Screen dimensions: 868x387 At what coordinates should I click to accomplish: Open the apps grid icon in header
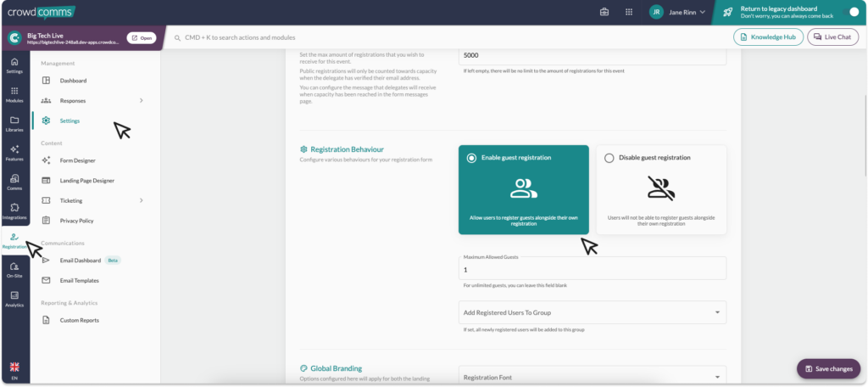coord(628,12)
